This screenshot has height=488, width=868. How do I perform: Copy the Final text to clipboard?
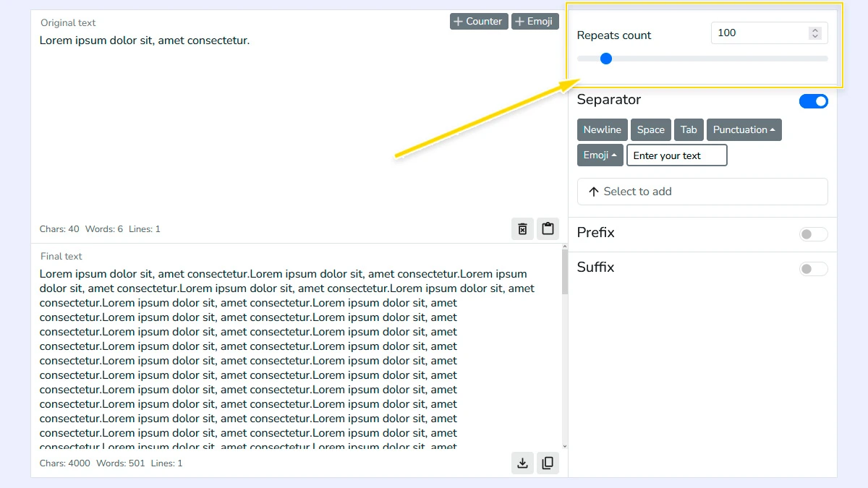(548, 463)
